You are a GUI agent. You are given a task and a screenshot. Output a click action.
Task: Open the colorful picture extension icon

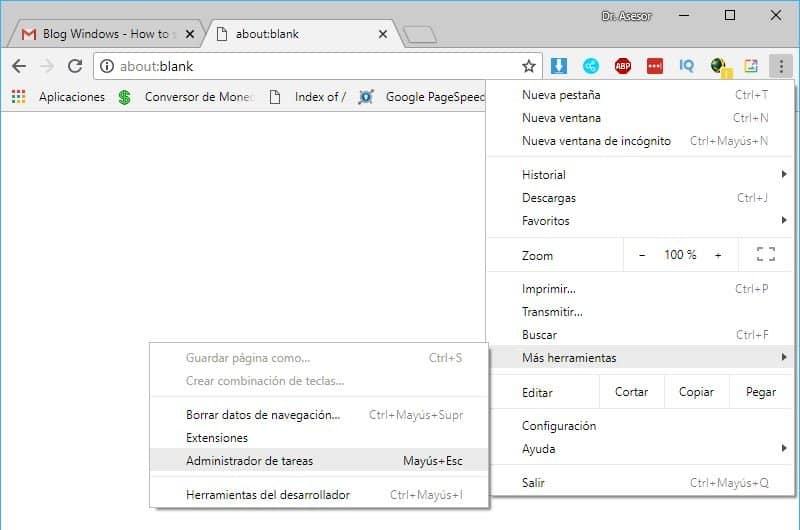[x=751, y=66]
